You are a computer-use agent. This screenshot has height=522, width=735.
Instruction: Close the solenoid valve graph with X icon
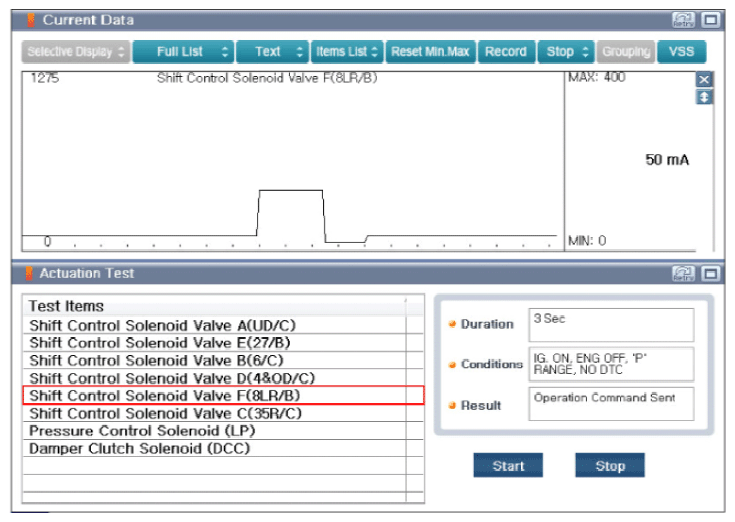tap(704, 80)
